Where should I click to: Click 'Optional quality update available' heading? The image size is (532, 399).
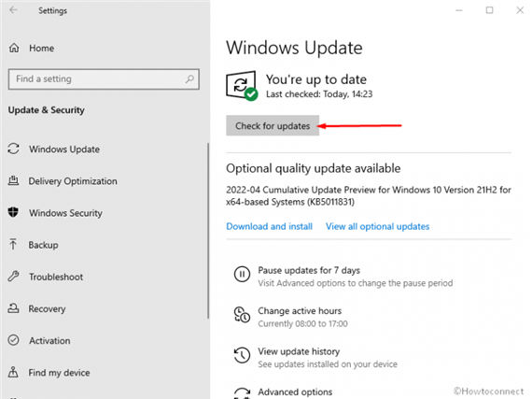click(314, 168)
